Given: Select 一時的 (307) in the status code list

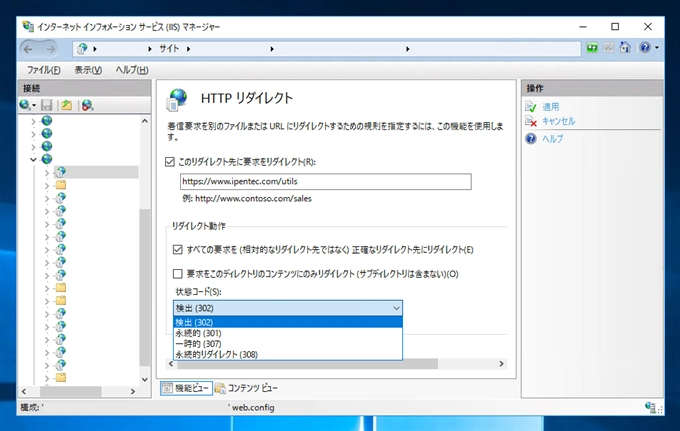Looking at the screenshot, I should coord(288,343).
